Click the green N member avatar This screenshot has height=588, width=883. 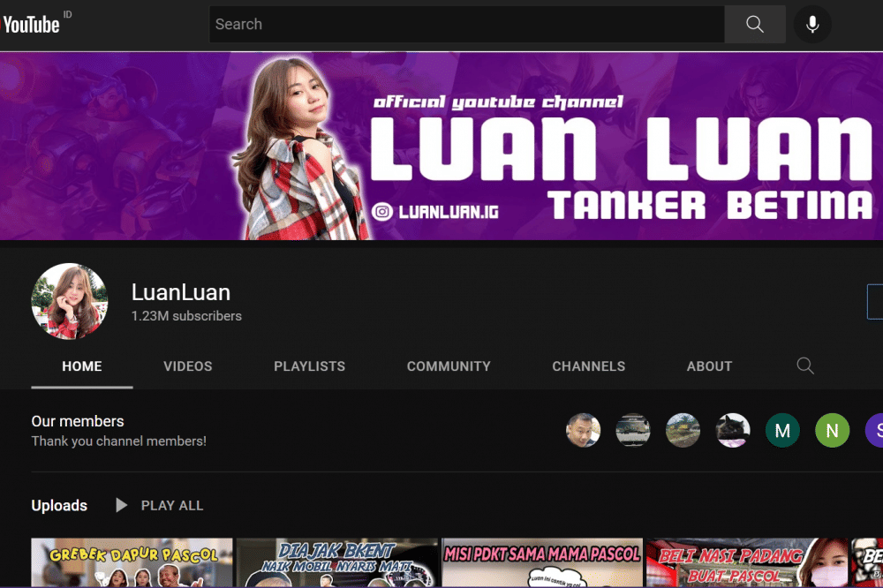(832, 430)
